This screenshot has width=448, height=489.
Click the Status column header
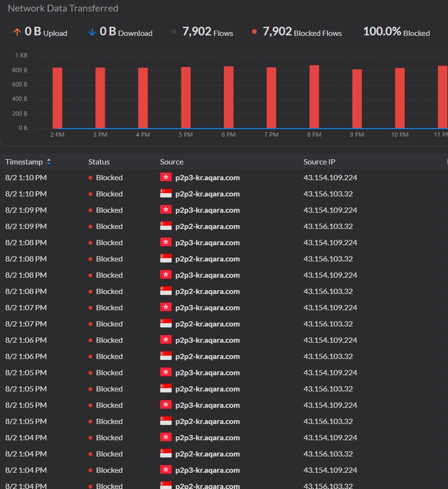(99, 162)
